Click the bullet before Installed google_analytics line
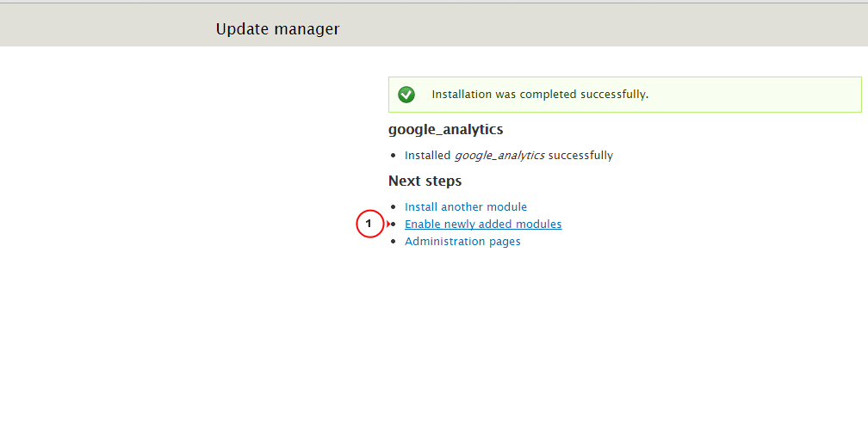Screen dimensions: 868x443 (394, 156)
